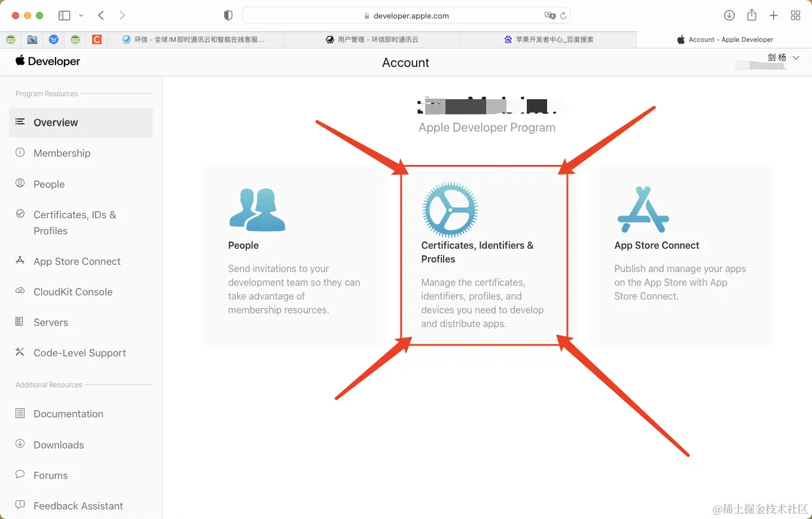Viewport: 812px width, 519px height.
Task: Click the App Store Connect card icon
Action: 643,210
